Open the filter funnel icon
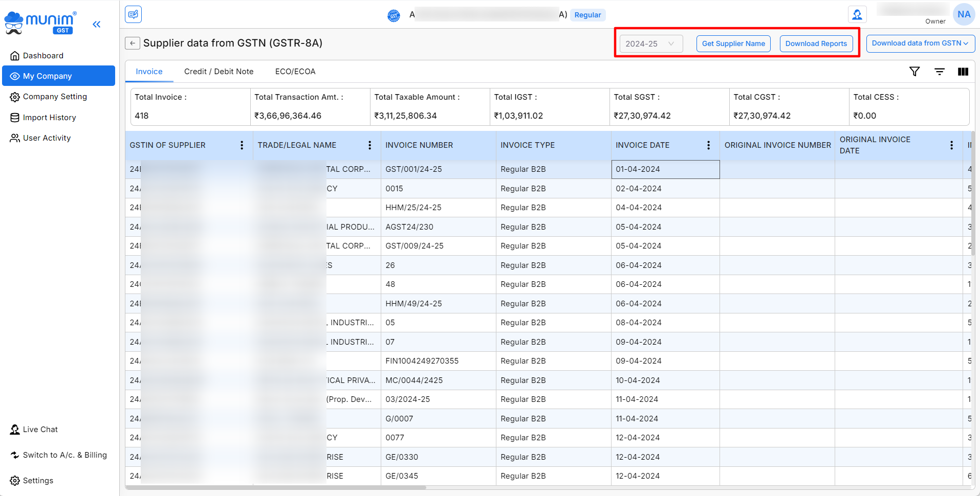 tap(914, 72)
